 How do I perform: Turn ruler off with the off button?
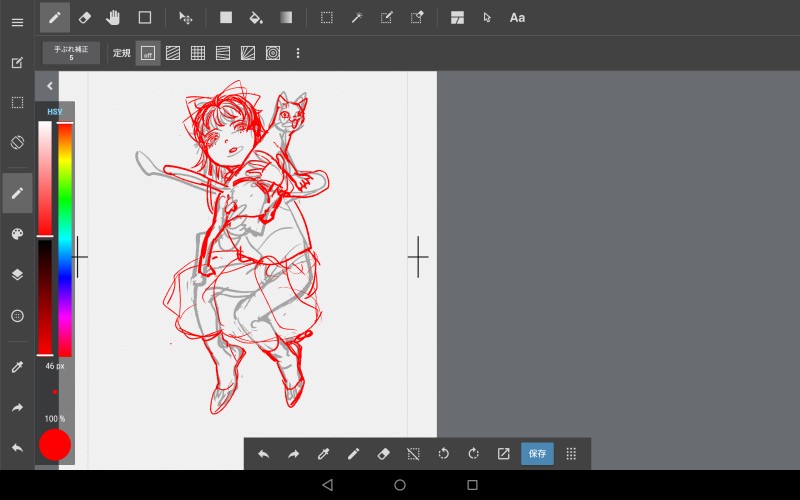coord(148,53)
